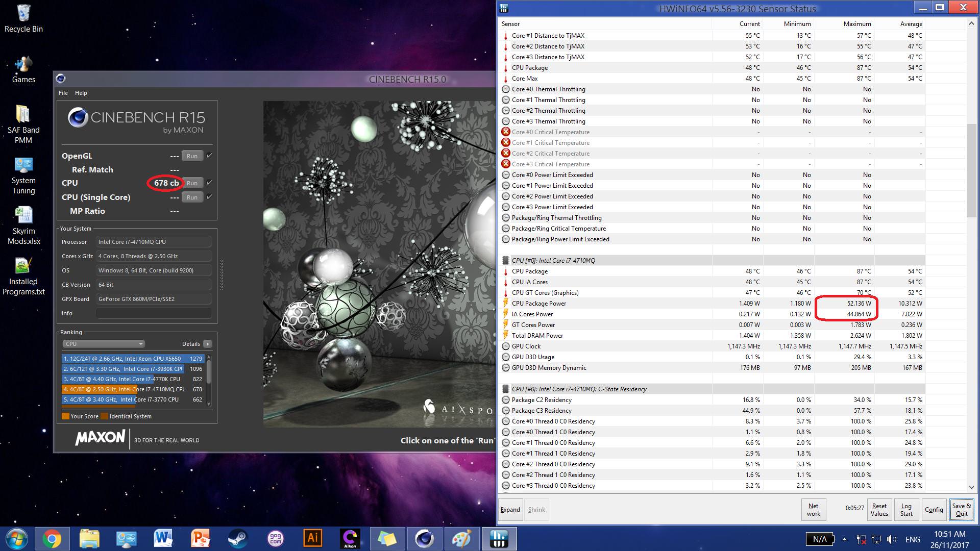The height and width of the screenshot is (551, 980).
Task: Expand ranking Details with arrow button
Action: click(207, 344)
